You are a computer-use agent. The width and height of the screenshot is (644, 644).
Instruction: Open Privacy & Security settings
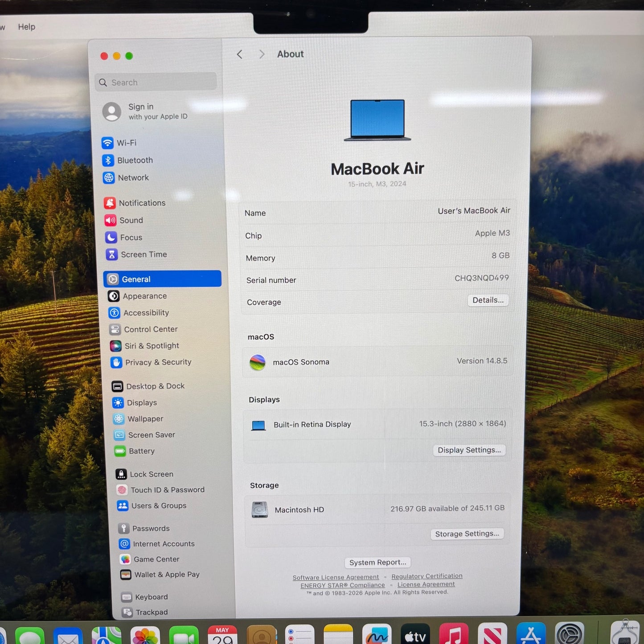click(x=151, y=362)
